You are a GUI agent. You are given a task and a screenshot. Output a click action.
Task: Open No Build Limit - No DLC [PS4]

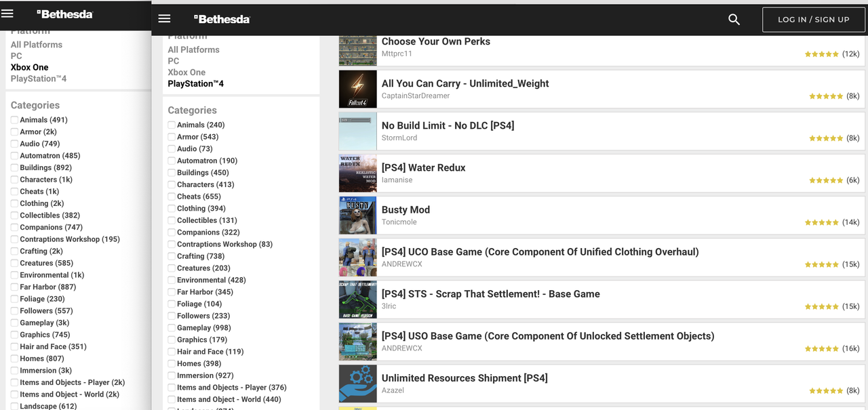[448, 125]
